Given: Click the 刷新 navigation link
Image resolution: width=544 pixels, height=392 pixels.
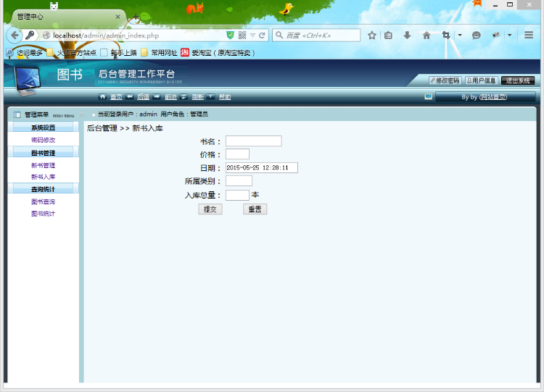Looking at the screenshot, I should tap(198, 97).
